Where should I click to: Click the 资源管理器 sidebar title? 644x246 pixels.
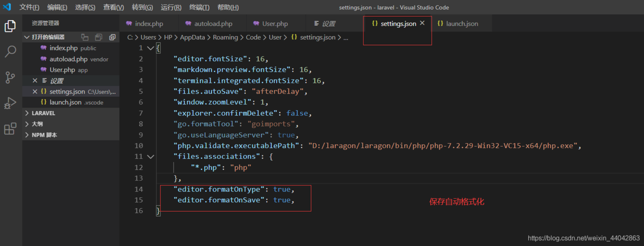click(45, 23)
